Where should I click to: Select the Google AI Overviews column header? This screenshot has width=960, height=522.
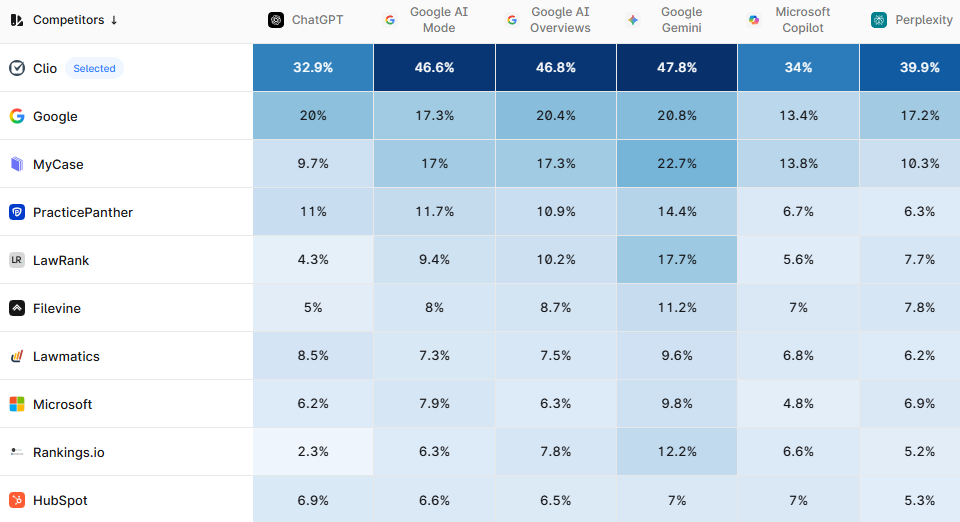560,20
